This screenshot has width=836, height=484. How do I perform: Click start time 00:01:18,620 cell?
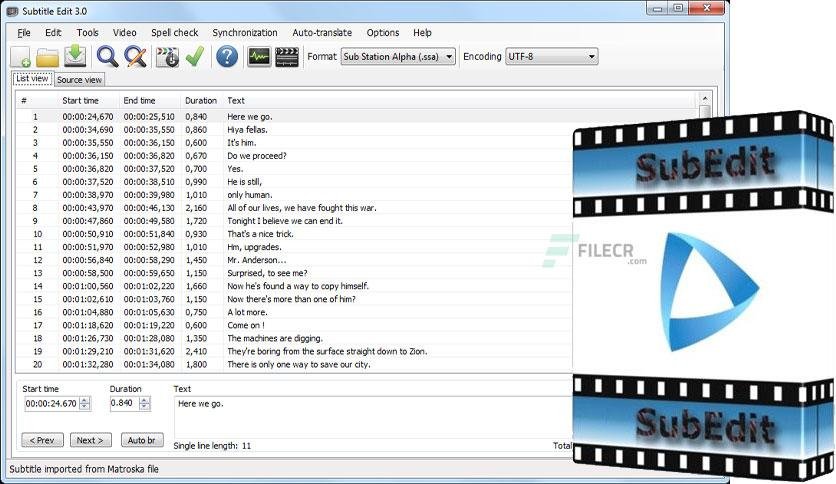(88, 325)
